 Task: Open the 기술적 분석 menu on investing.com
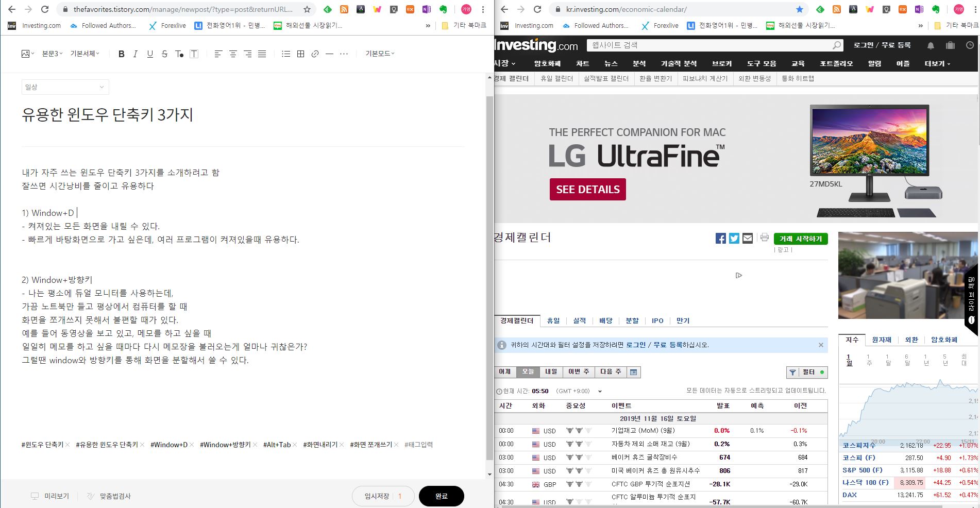(x=679, y=63)
